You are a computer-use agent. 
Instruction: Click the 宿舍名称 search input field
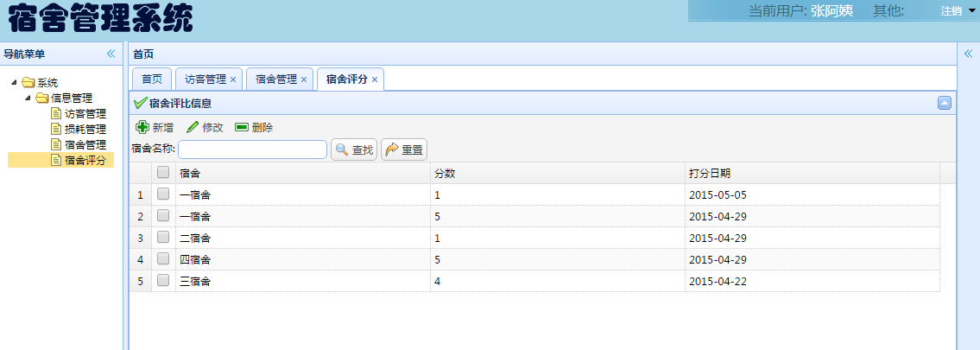(252, 150)
